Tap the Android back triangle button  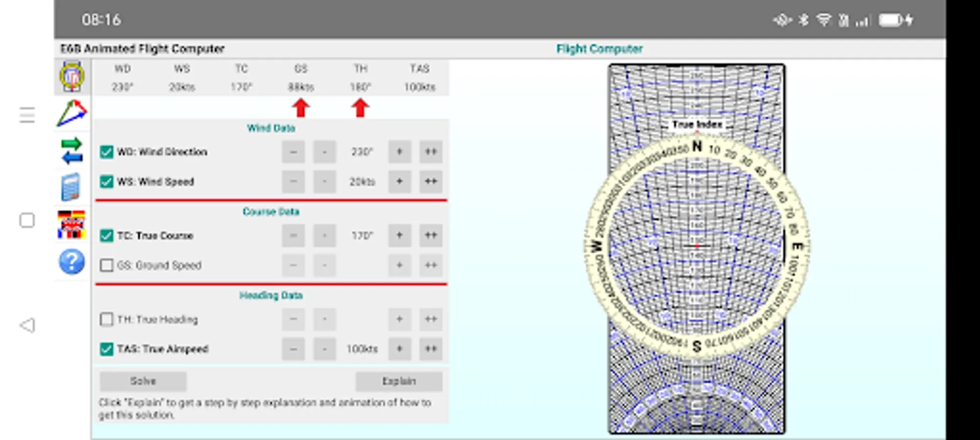27,325
